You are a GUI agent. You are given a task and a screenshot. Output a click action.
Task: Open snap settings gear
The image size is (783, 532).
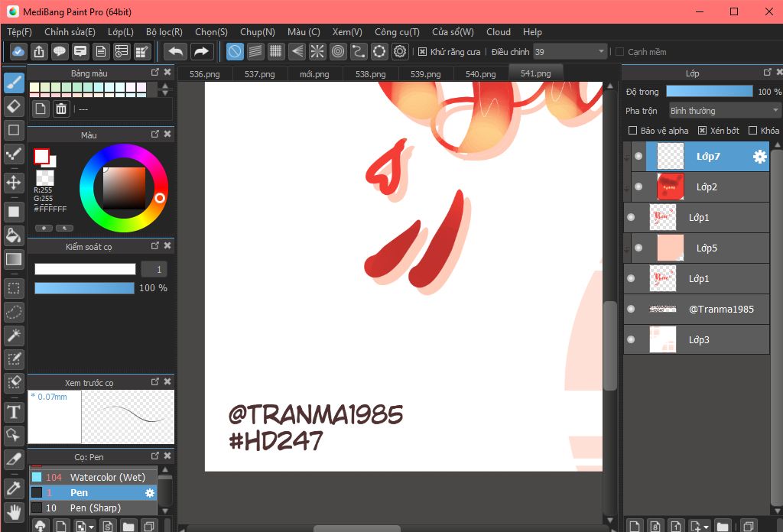[400, 51]
